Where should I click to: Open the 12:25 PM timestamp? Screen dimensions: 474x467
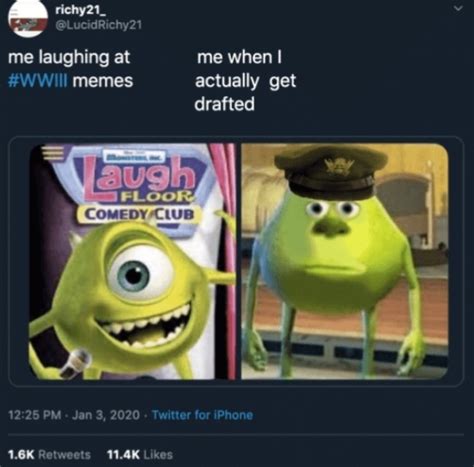[35, 415]
